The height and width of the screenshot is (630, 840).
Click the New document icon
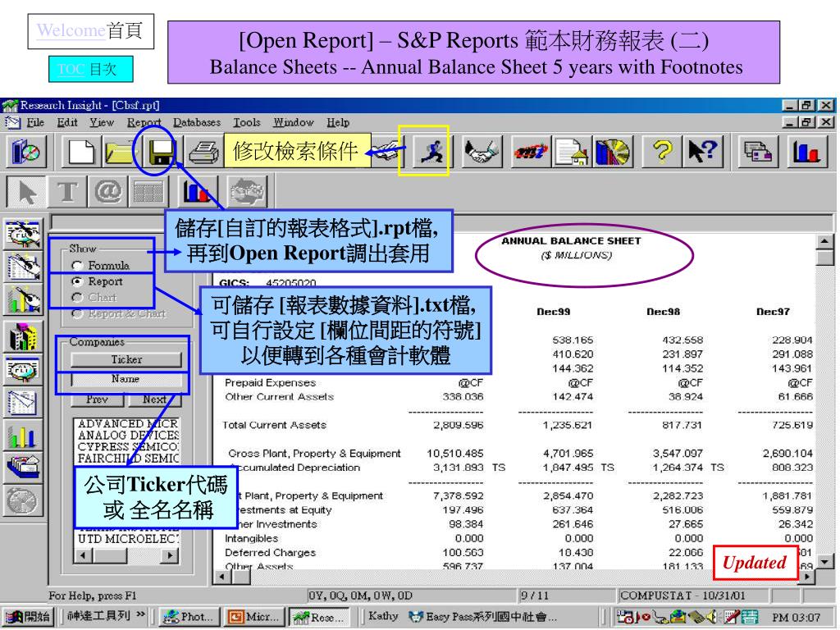pyautogui.click(x=81, y=152)
